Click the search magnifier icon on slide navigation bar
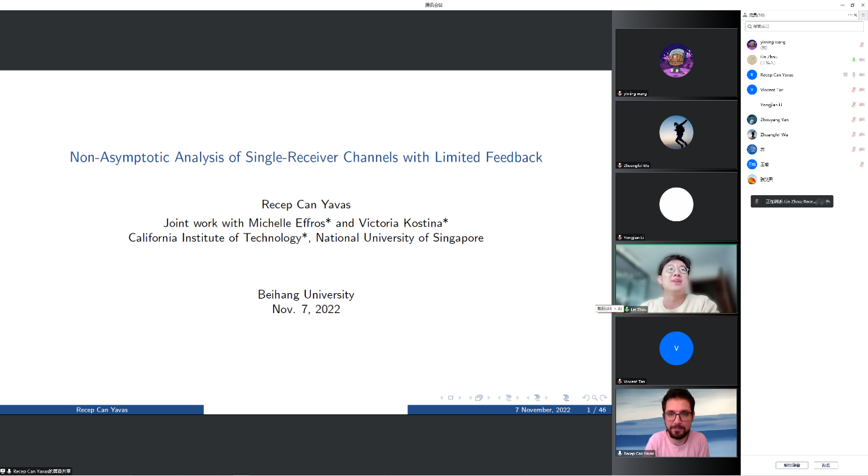868x476 pixels. click(x=595, y=398)
